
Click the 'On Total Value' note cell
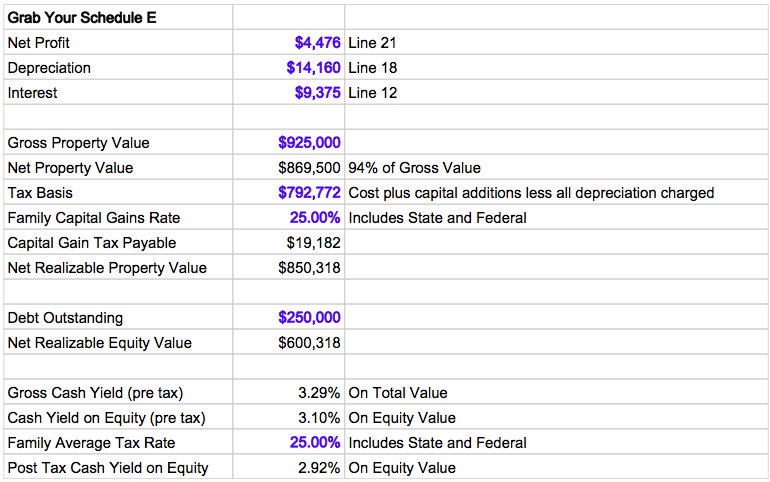coord(398,393)
